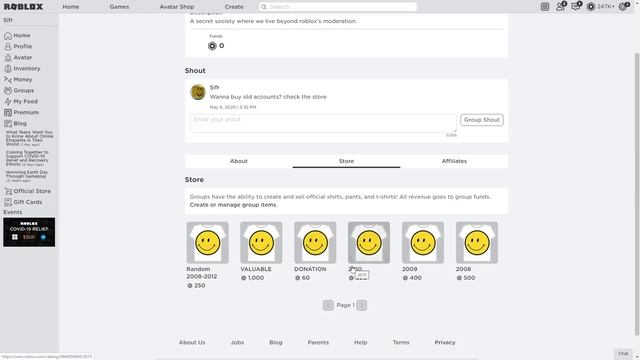Viewport: 640px width, 360px height.
Task: Open About Us footer link
Action: click(x=192, y=342)
